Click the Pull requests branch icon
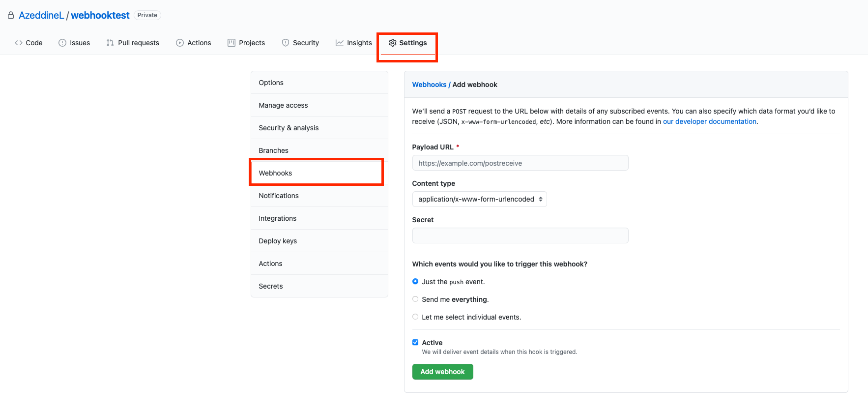This screenshot has width=868, height=412. (x=110, y=43)
